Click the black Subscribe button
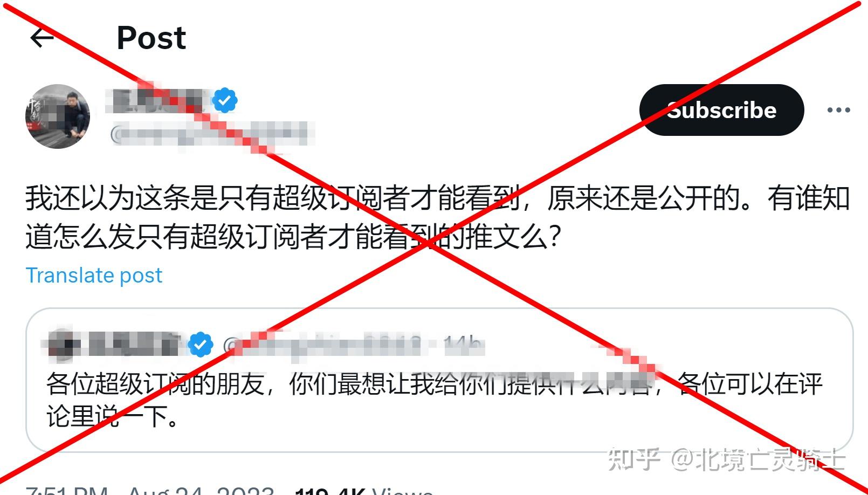The height and width of the screenshot is (495, 868). pos(721,110)
